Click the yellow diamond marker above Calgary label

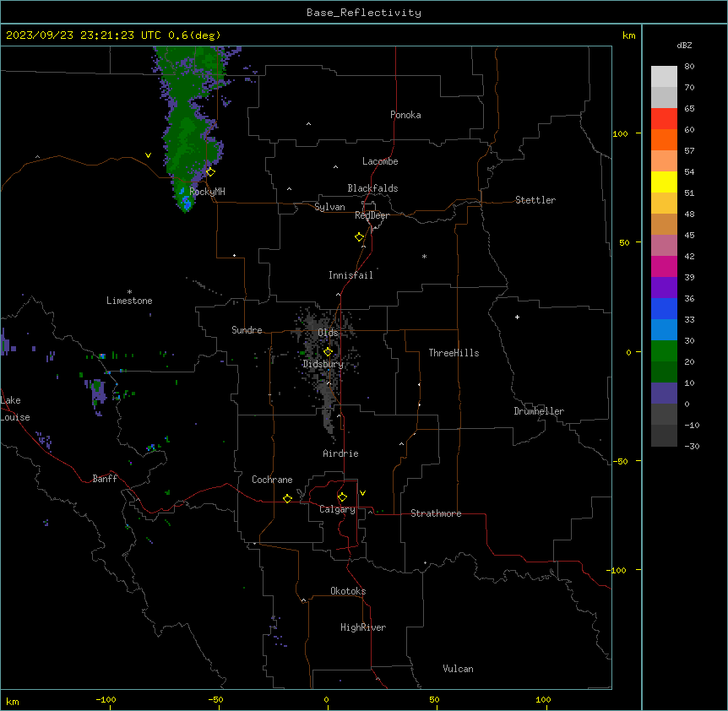pyautogui.click(x=342, y=497)
